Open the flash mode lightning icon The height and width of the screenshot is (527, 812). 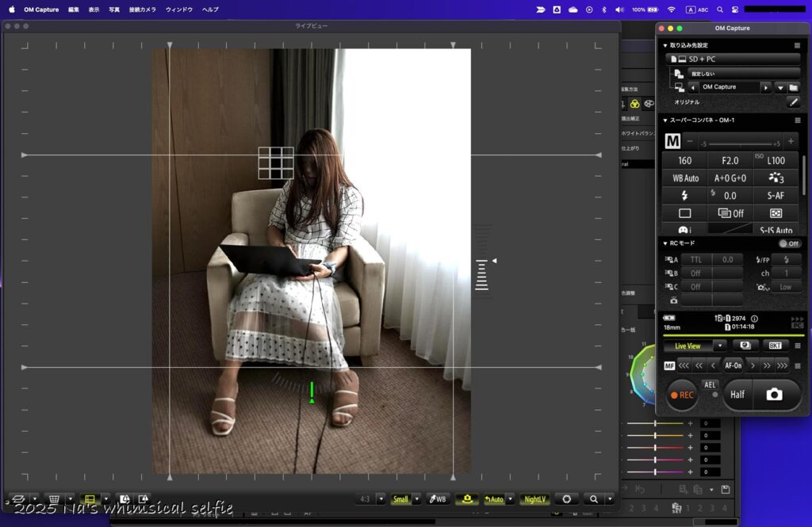(x=684, y=196)
